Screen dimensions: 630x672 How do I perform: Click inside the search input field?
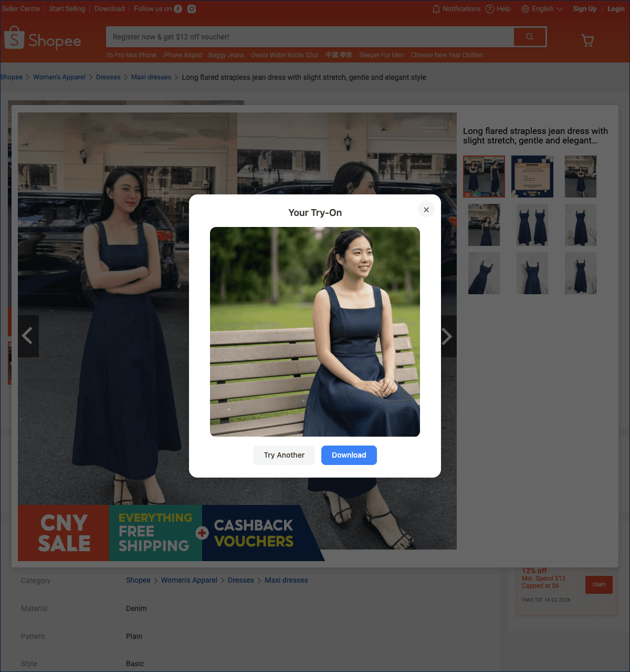310,37
